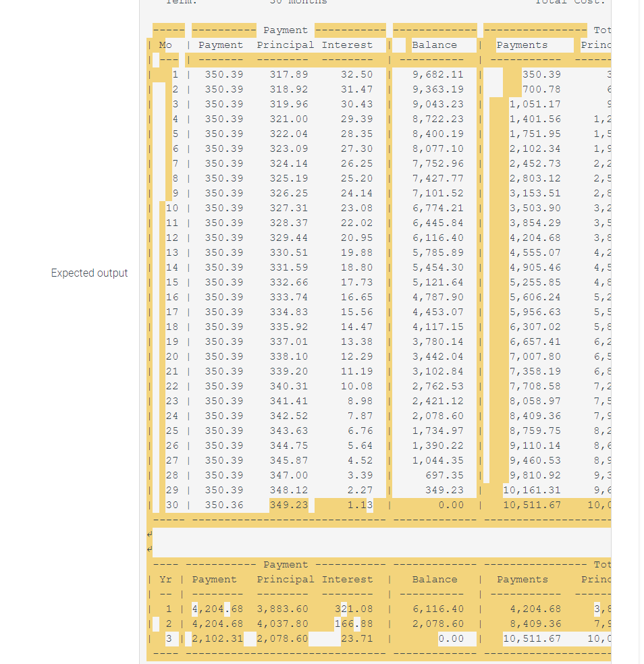Select year 3 interest 23.71
Image resolution: width=644 pixels, height=664 pixels.
356,638
